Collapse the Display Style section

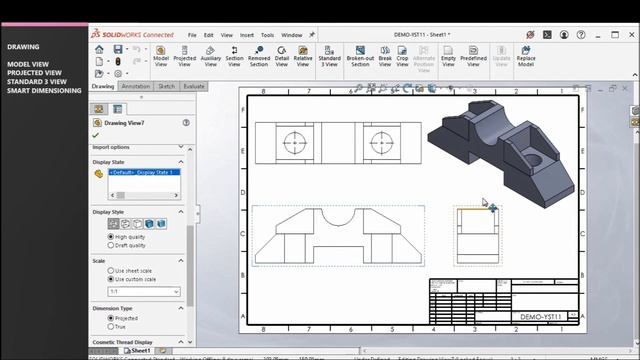[181, 212]
